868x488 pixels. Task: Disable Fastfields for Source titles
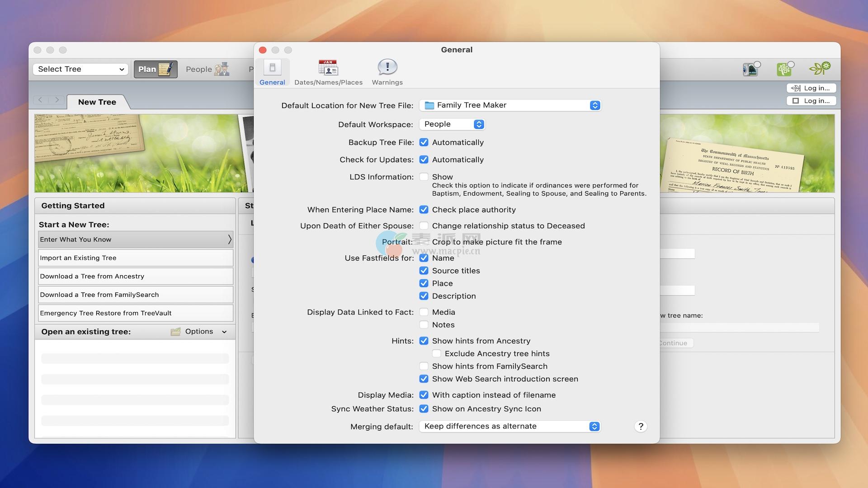[424, 271]
